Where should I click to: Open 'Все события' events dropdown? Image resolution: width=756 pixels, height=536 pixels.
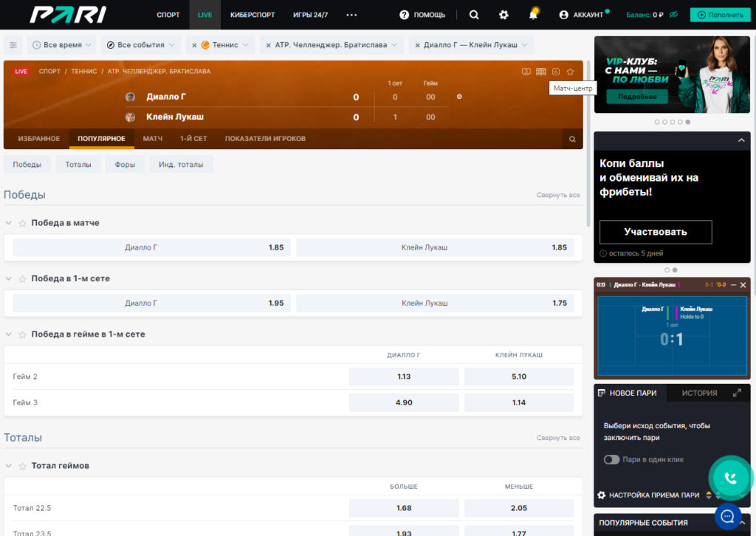click(141, 45)
